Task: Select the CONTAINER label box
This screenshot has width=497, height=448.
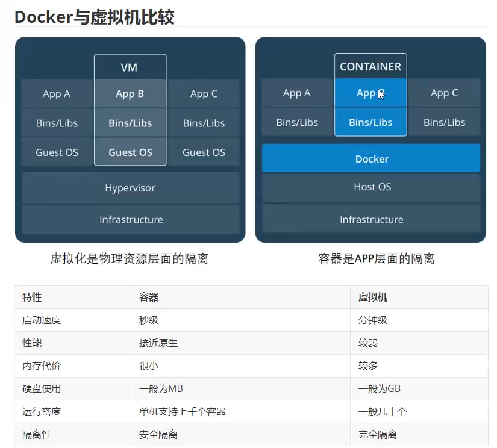Action: [x=370, y=66]
